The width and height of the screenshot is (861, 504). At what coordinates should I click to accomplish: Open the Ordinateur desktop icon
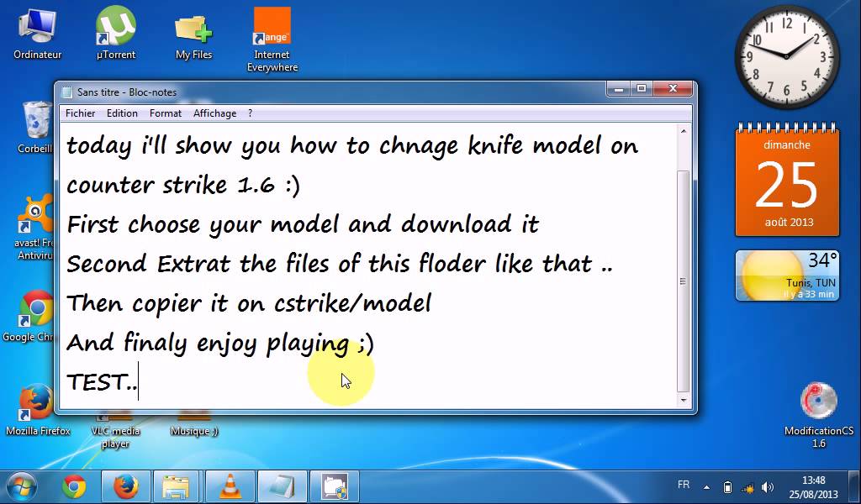tap(37, 34)
